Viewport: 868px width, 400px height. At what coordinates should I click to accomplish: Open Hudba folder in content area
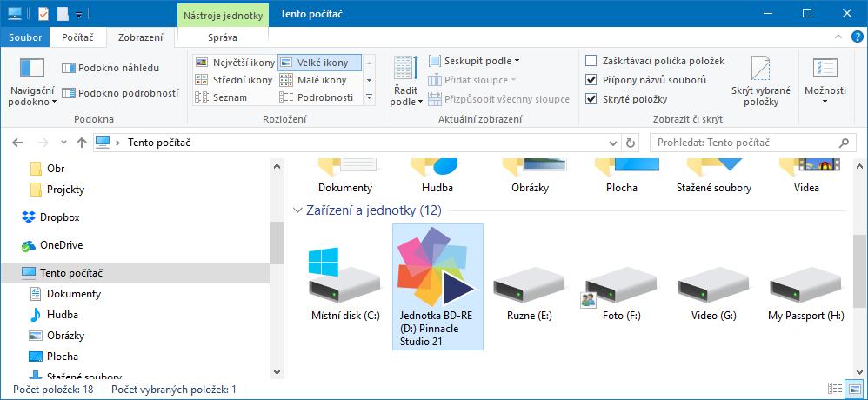click(x=437, y=177)
